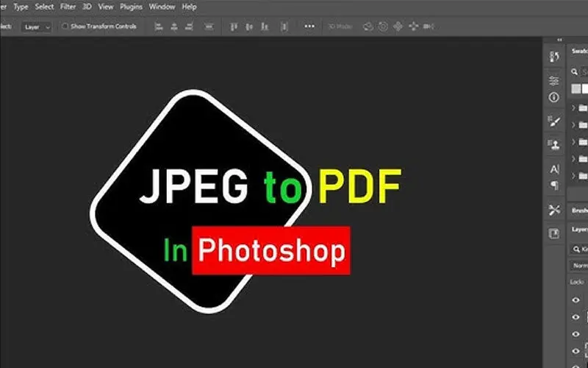Click align vertical centers icon

click(x=249, y=26)
